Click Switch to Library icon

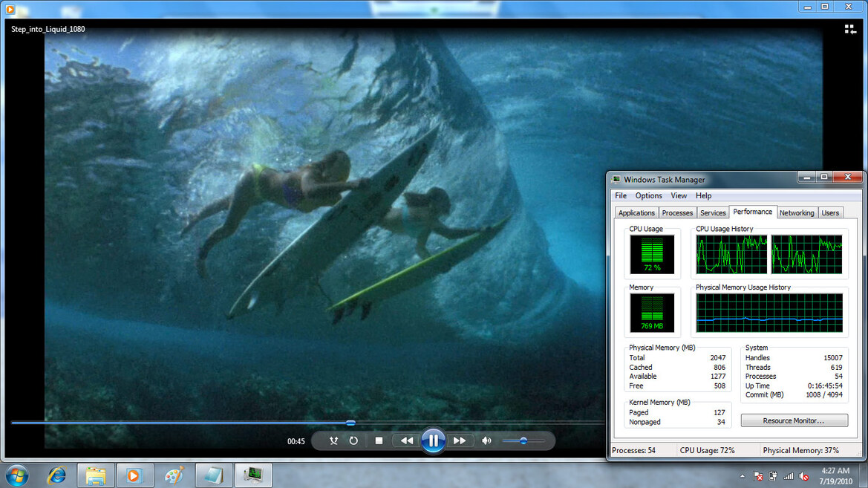[850, 30]
